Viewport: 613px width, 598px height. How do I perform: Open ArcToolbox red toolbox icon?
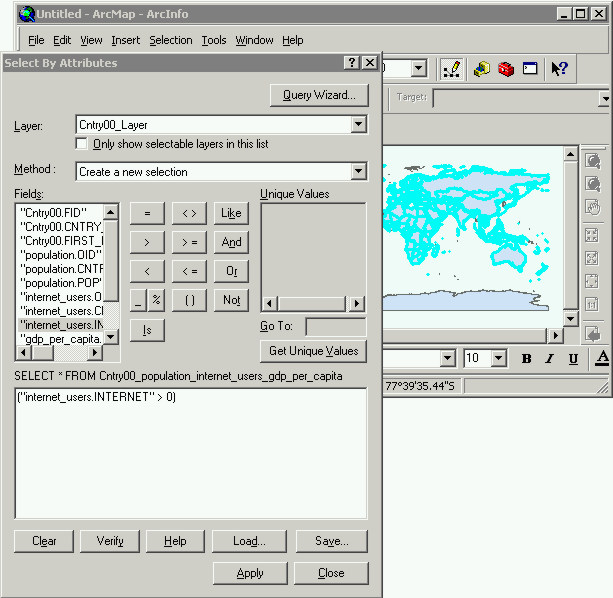pyautogui.click(x=506, y=69)
